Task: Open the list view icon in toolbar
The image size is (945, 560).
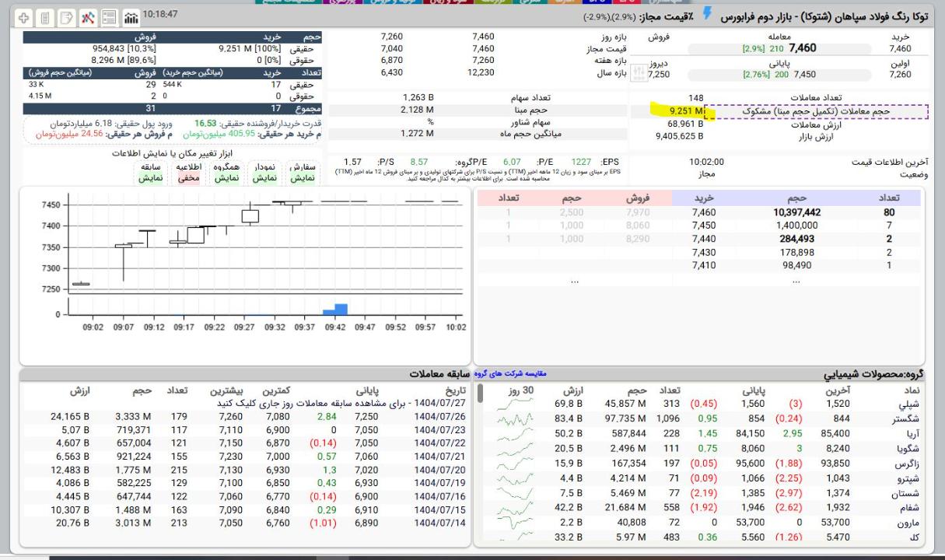Action: click(110, 17)
